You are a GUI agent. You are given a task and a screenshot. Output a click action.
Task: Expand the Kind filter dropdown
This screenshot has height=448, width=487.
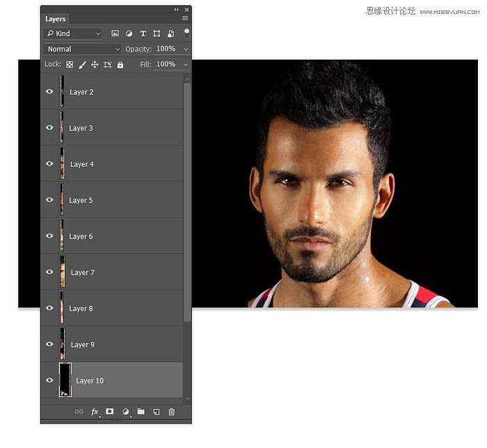72,33
